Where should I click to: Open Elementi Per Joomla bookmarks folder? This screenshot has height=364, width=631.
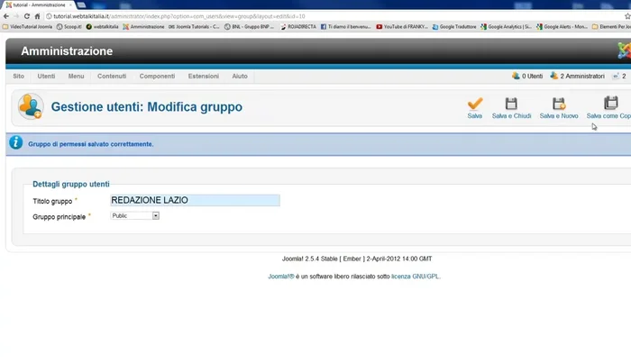(611, 26)
